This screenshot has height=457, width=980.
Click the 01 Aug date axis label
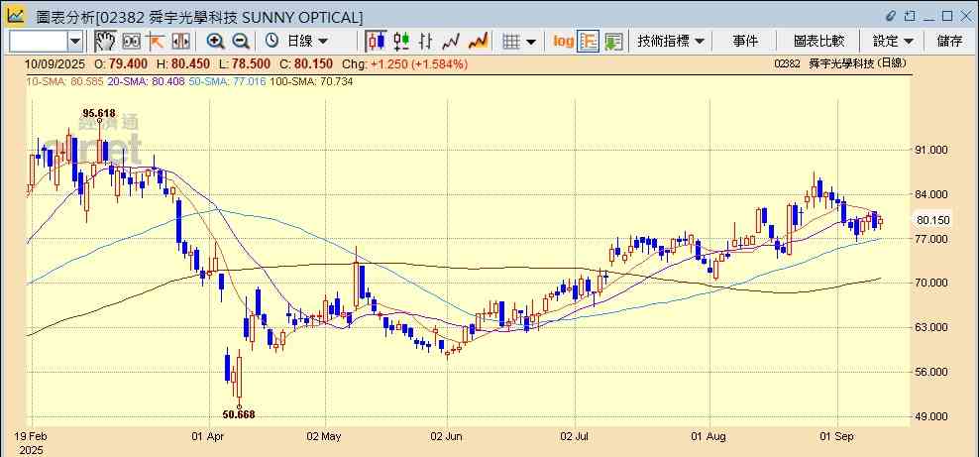[x=709, y=436]
